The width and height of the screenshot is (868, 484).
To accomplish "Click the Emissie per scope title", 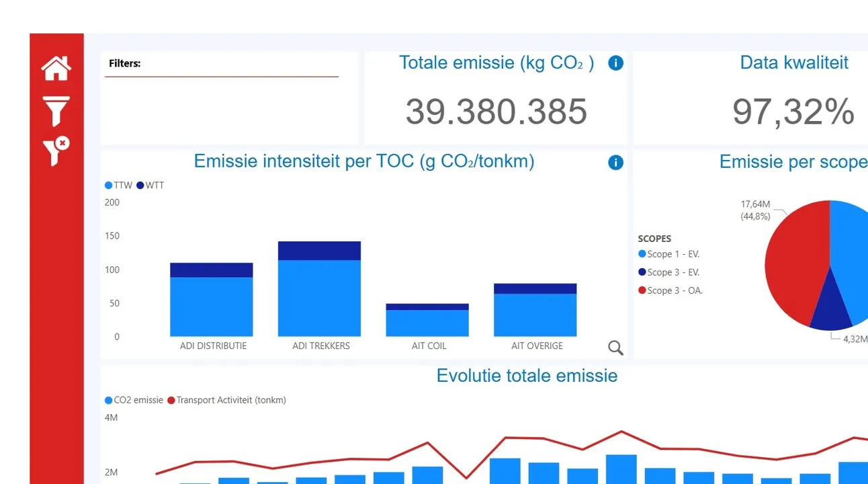I will [x=793, y=161].
